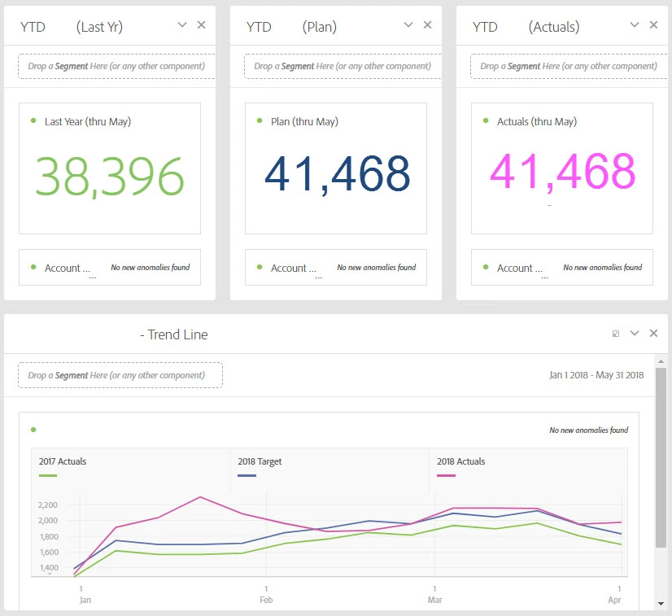
Task: Click the trend panel scrollbar thumb
Action: [x=661, y=457]
